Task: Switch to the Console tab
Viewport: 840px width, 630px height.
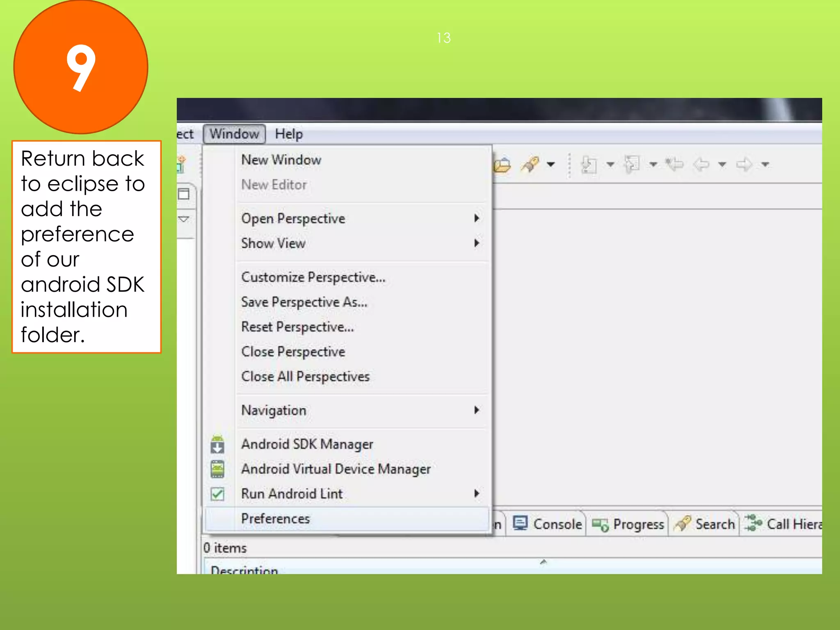Action: [548, 524]
